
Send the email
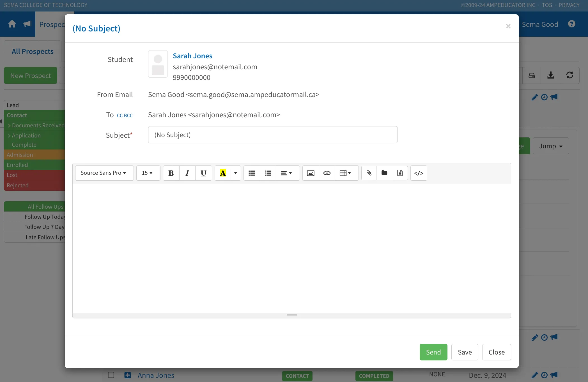click(433, 352)
